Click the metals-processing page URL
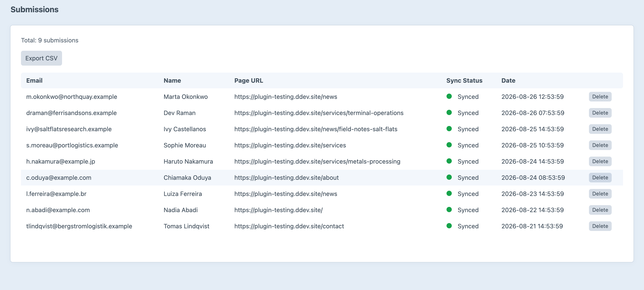Image resolution: width=644 pixels, height=290 pixels. point(317,162)
